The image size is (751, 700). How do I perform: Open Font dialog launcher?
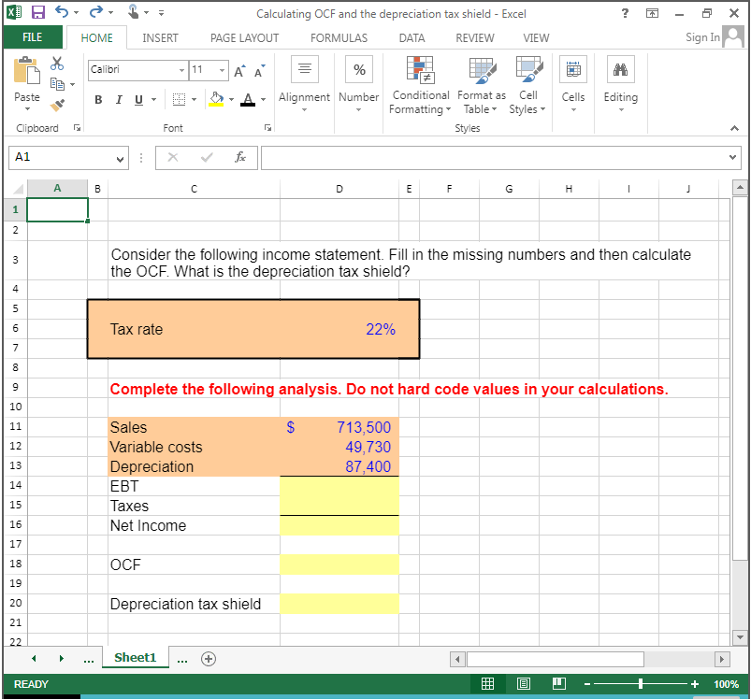pos(267,127)
